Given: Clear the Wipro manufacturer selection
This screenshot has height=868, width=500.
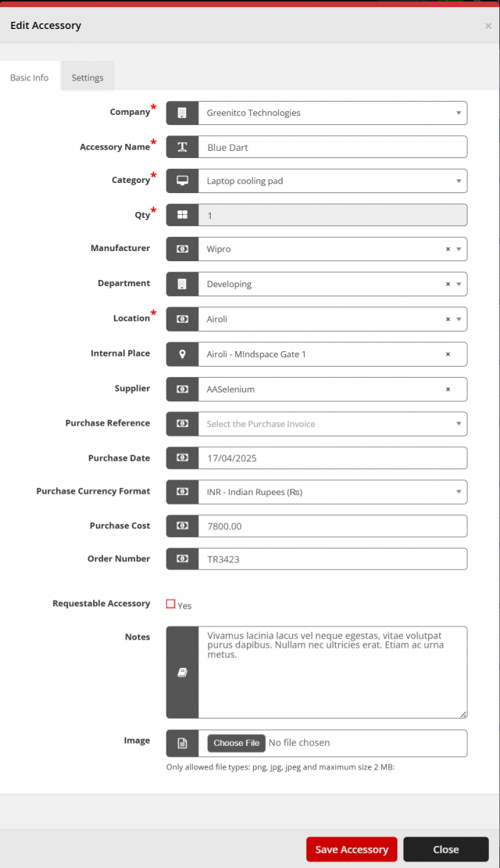Looking at the screenshot, I should 448,249.
